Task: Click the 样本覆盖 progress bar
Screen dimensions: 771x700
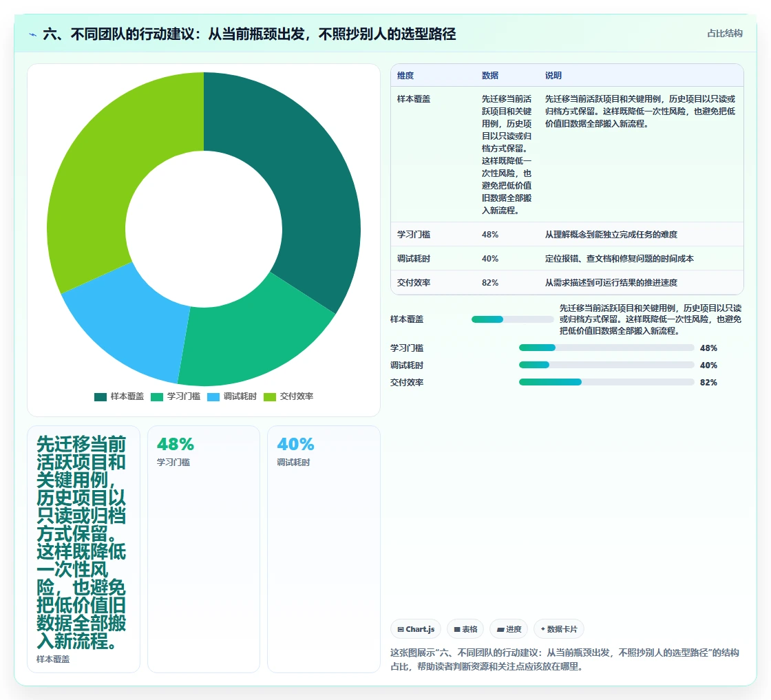Action: (x=512, y=319)
